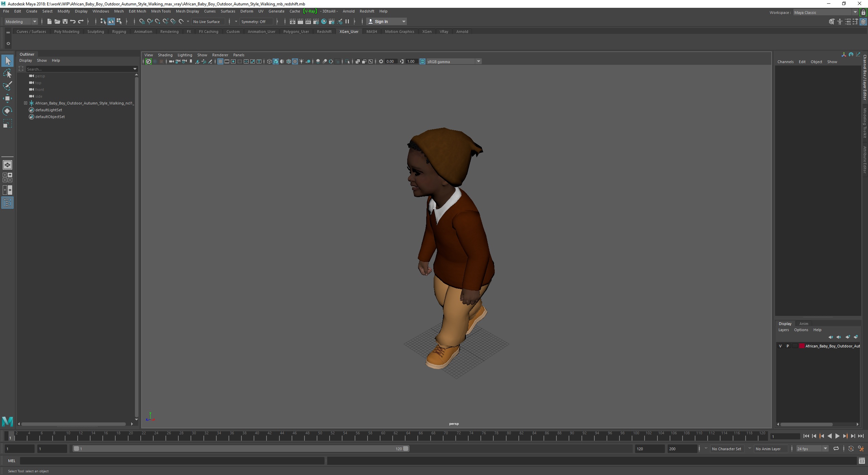The image size is (868, 475).
Task: Switch to the Anim layer tab
Action: [x=804, y=324]
